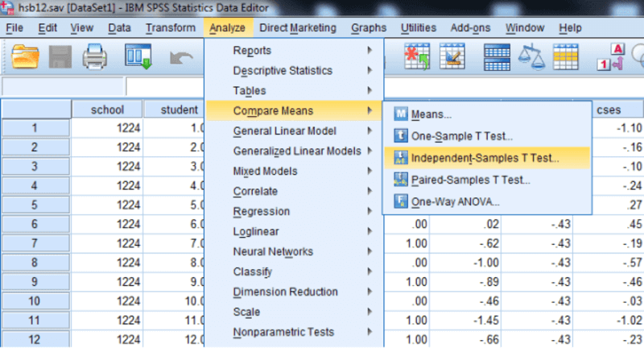Click the Means submenu icon
The image size is (644, 348).
coord(400,114)
